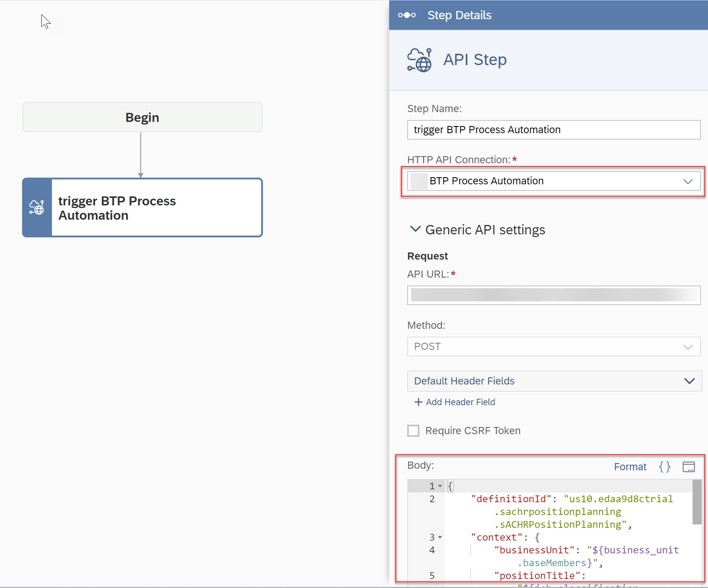Click the plus icon to add header
The height and width of the screenshot is (588, 708).
pyautogui.click(x=418, y=402)
